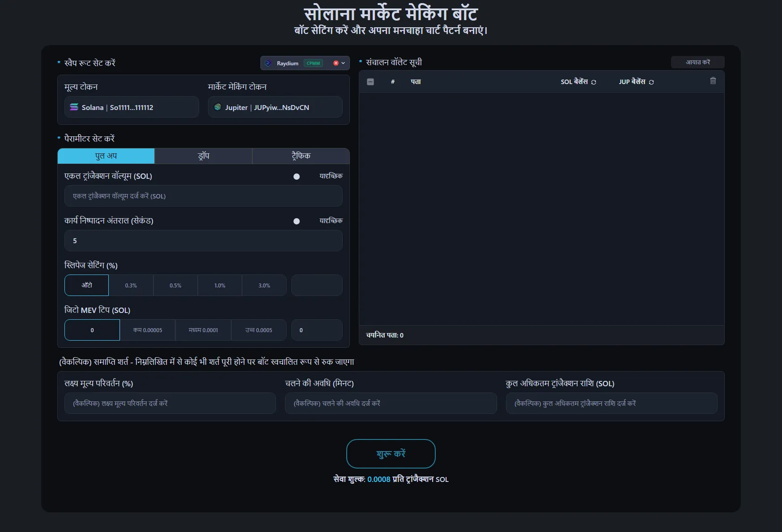Clear the Raydium swap route selection
Screen dimensions: 782x532
(x=336, y=63)
